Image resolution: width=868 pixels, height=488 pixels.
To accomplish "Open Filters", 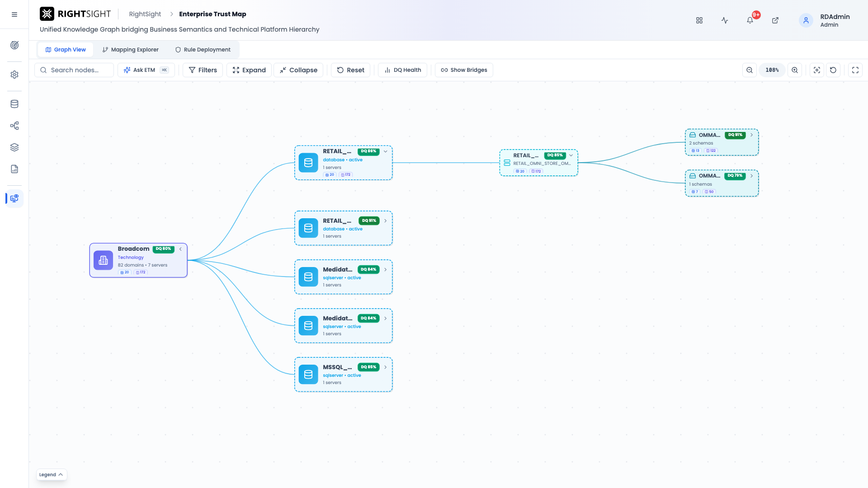I will [x=203, y=70].
